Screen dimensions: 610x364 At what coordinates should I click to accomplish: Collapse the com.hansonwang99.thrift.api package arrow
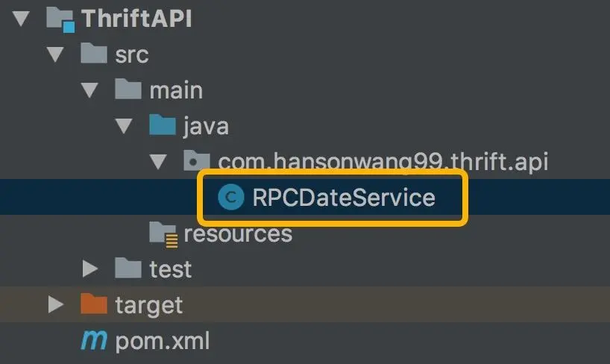158,162
